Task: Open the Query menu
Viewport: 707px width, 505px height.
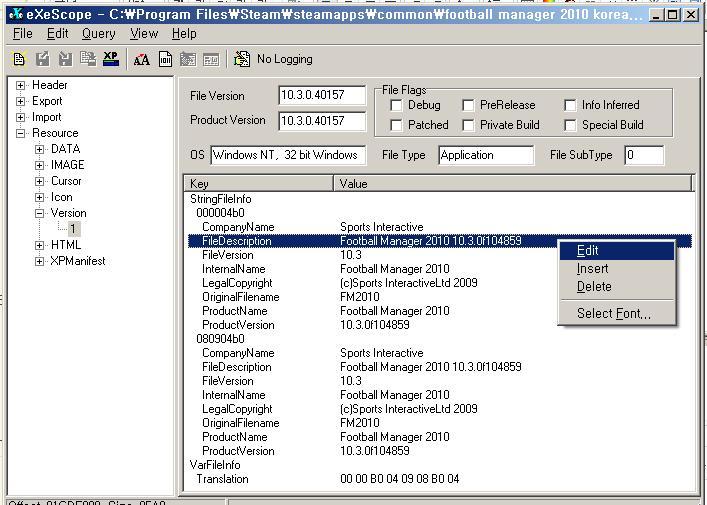Action: 98,33
